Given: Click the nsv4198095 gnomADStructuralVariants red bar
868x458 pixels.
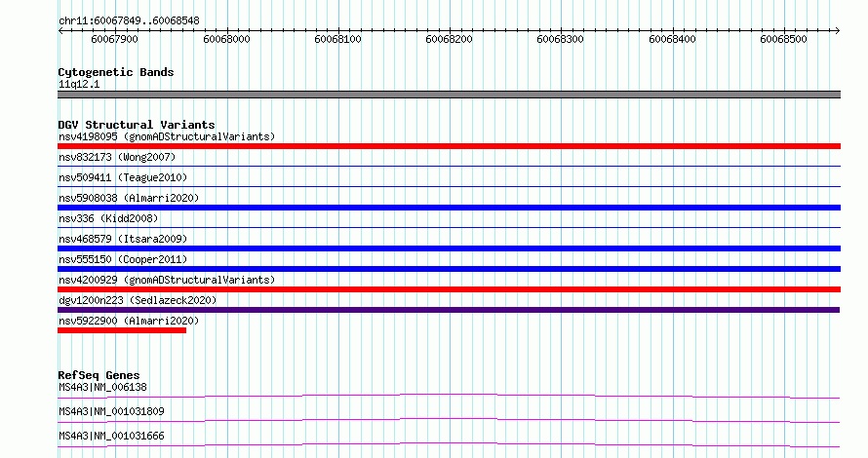Looking at the screenshot, I should (449, 146).
